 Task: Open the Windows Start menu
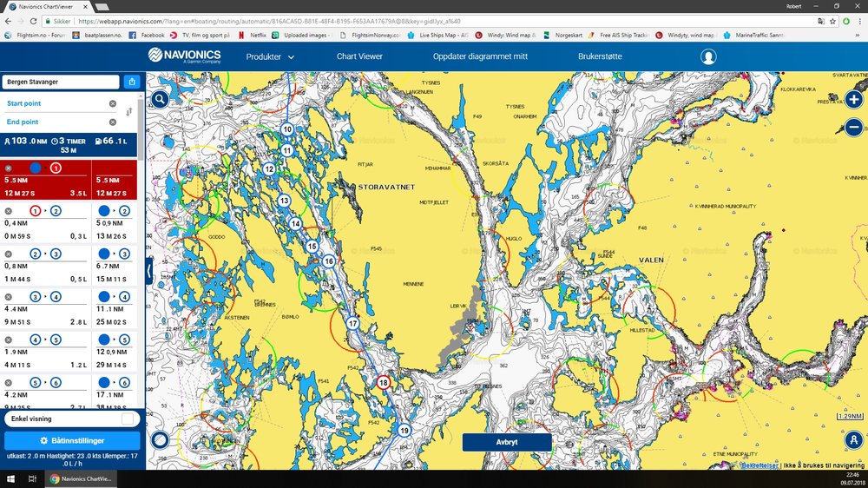(x=10, y=478)
